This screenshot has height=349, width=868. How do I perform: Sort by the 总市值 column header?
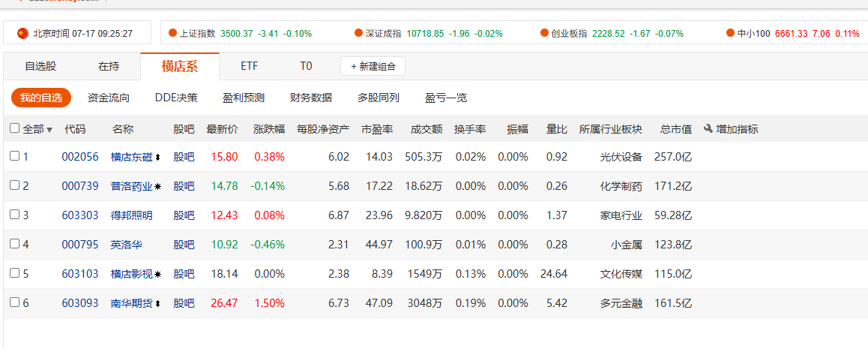click(x=676, y=130)
